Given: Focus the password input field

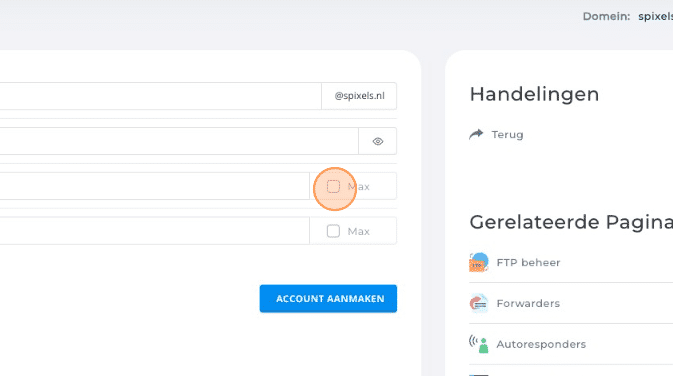Looking at the screenshot, I should 179,141.
